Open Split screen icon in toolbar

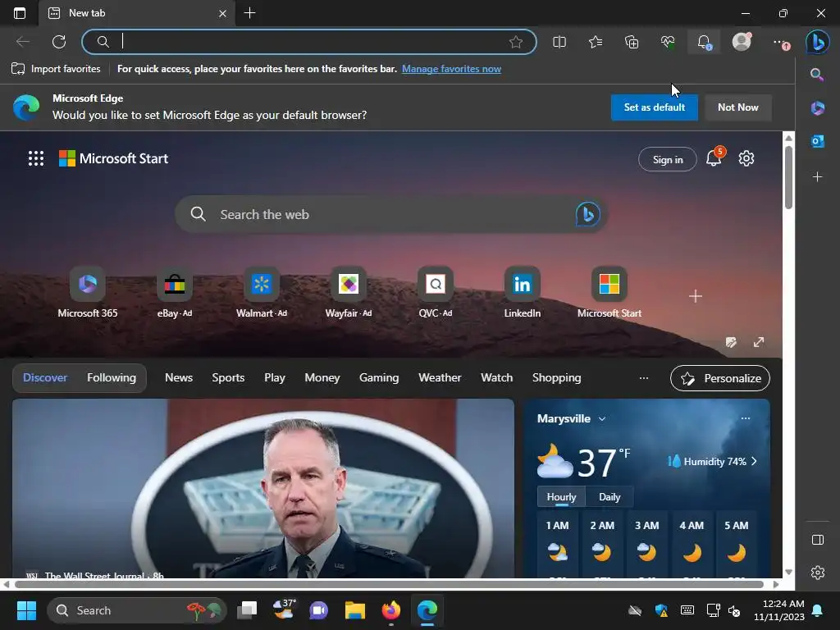(x=559, y=42)
